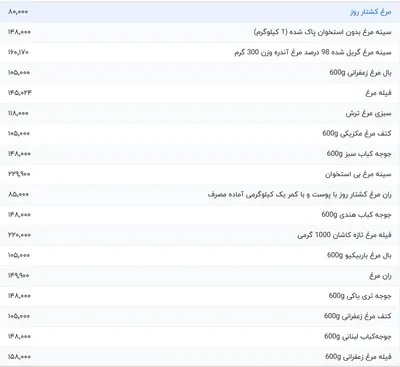This screenshot has width=400, height=367.
Task: Select the ۲۲۰,۰۰۰ price value
Action: coord(19,235)
